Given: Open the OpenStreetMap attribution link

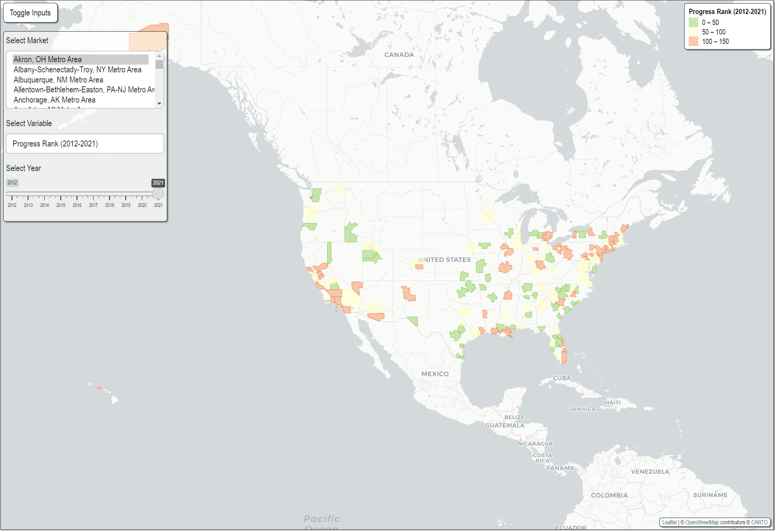Looking at the screenshot, I should (x=701, y=522).
